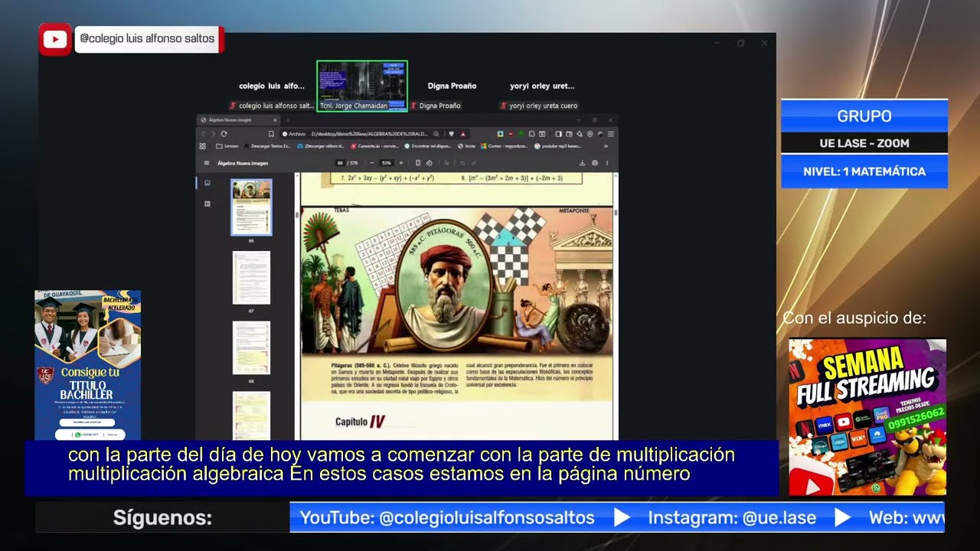Click the muted microphone icon beside Digna Proaño

click(413, 106)
